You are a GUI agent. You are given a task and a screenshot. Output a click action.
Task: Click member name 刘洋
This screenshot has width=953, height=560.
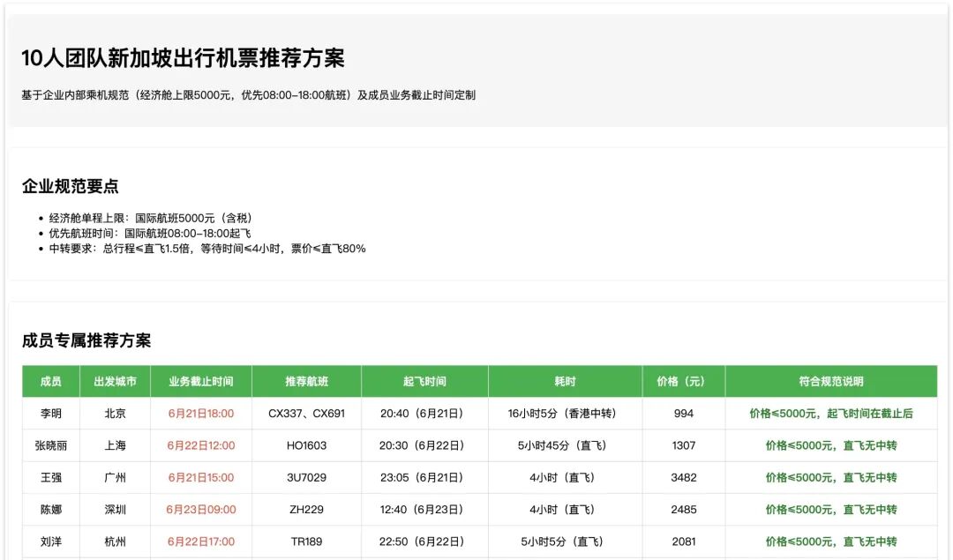coord(51,541)
